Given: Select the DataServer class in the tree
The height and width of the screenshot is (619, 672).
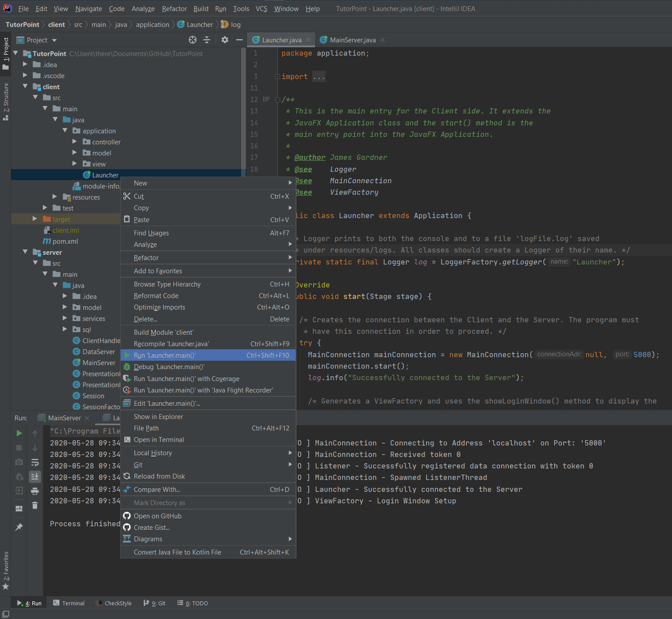Looking at the screenshot, I should [94, 352].
